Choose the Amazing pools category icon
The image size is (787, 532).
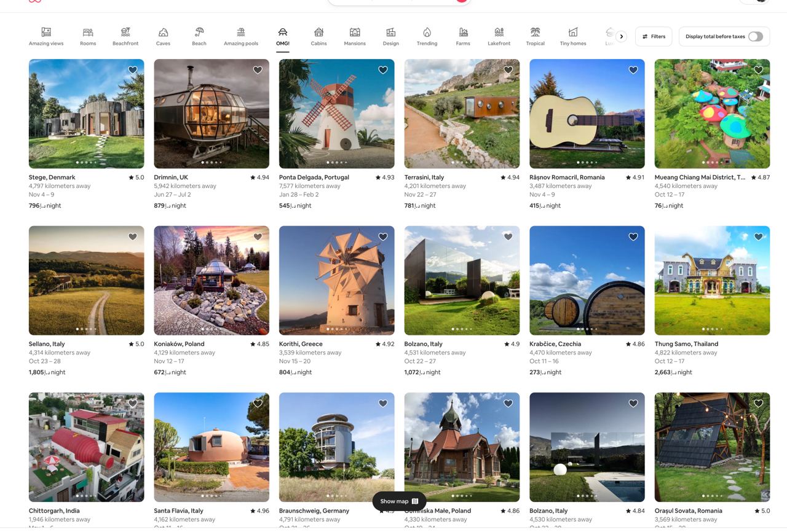point(241,33)
